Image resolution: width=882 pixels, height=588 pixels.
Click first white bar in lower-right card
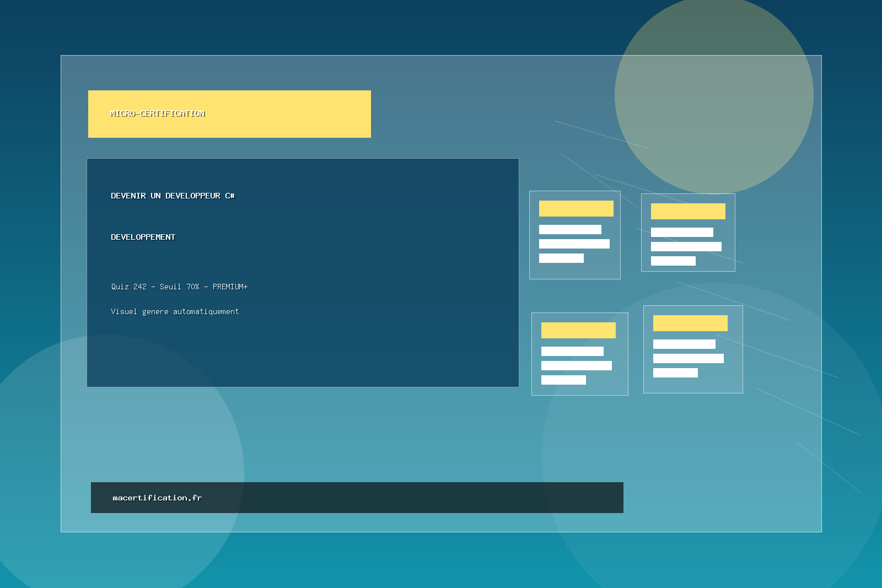(x=684, y=344)
